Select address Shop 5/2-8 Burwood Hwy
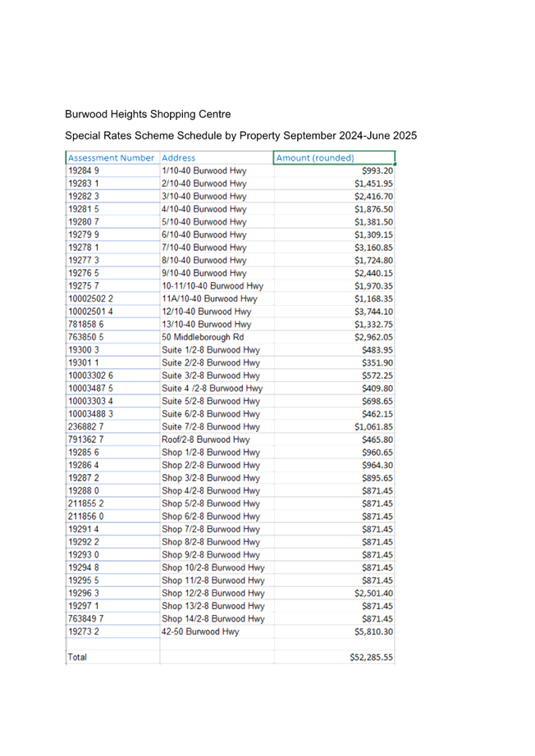Screen dimensions: 535x756 click(211, 503)
